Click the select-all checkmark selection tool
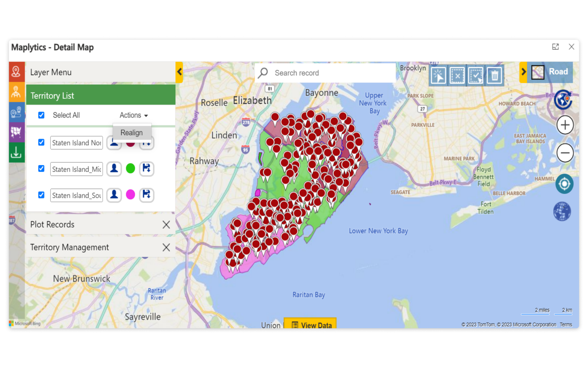Viewport: 588px width, 368px height. tap(475, 76)
